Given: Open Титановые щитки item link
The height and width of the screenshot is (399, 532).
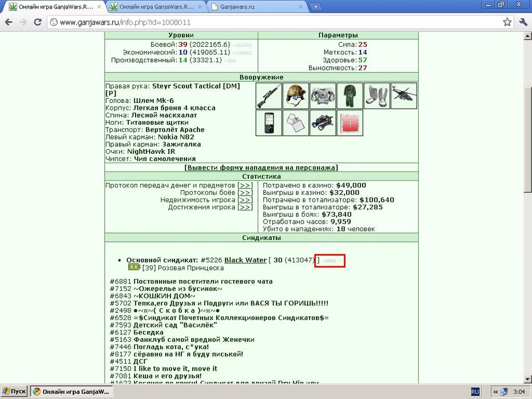Looking at the screenshot, I should (x=157, y=123).
